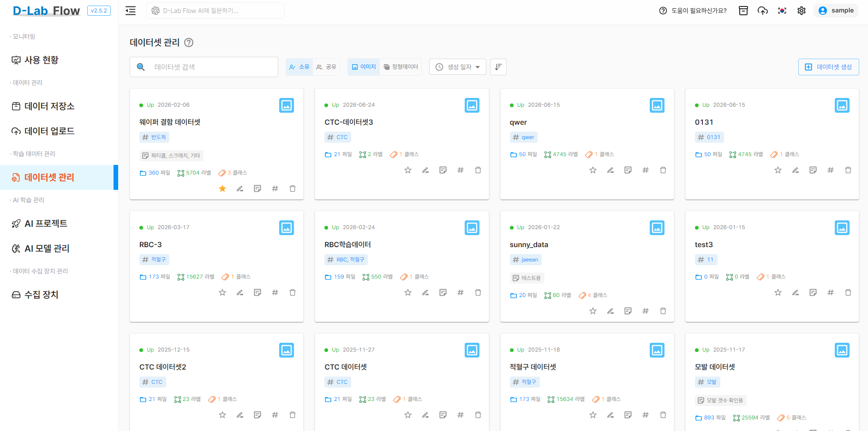Edit the 0131 dataset with pencil icon
This screenshot has width=868, height=431.
pos(796,170)
